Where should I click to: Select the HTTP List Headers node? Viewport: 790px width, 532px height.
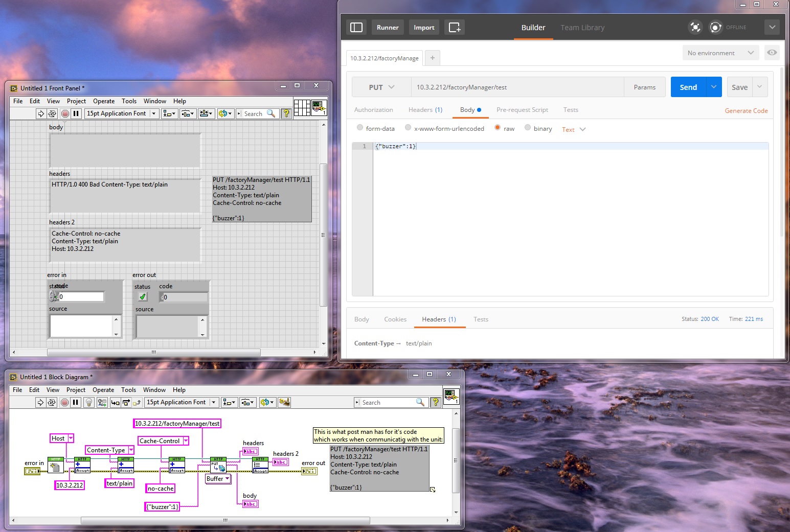260,465
